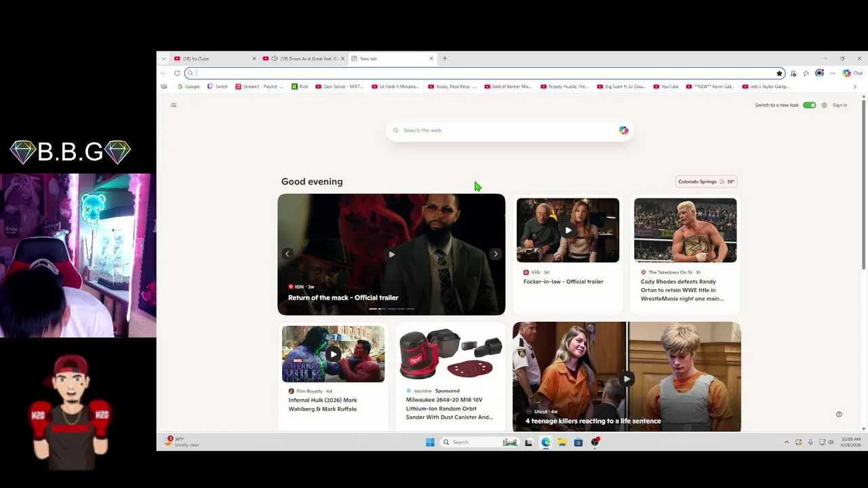Open the Kick bookmark
The image size is (868, 488).
point(300,87)
